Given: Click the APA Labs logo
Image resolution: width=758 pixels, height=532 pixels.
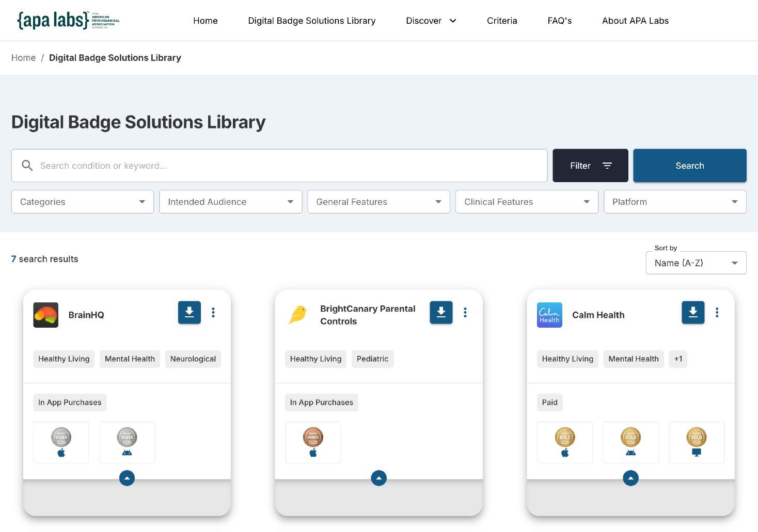Looking at the screenshot, I should click(x=68, y=21).
